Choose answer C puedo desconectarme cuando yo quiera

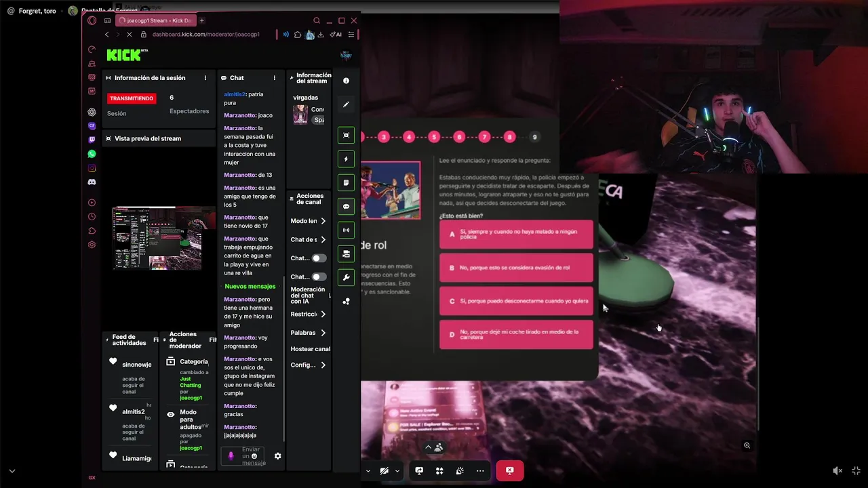pyautogui.click(x=516, y=301)
